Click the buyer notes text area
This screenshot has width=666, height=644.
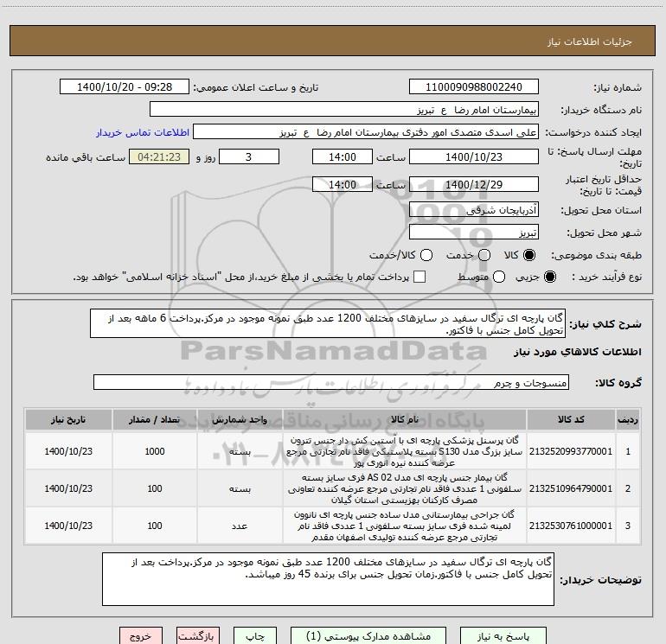pos(328,579)
